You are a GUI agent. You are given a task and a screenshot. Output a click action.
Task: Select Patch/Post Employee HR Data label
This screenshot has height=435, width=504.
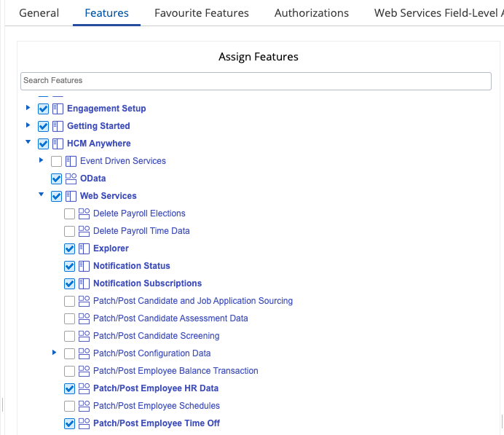(x=155, y=388)
